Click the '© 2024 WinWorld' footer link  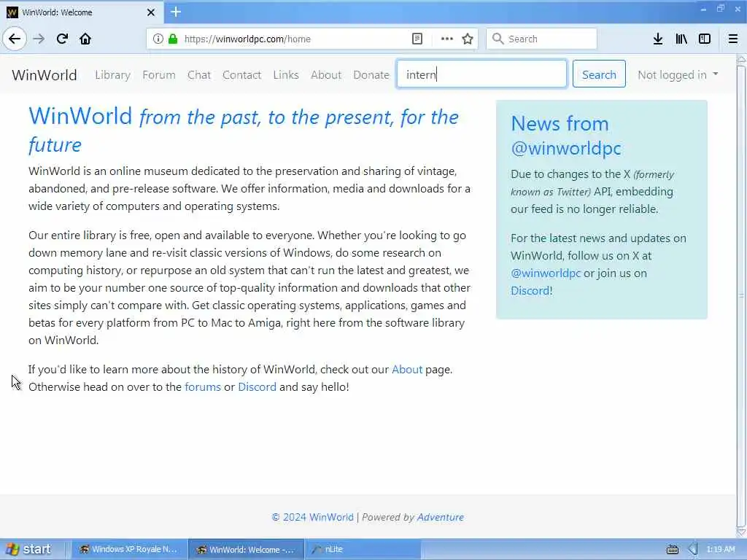click(312, 517)
